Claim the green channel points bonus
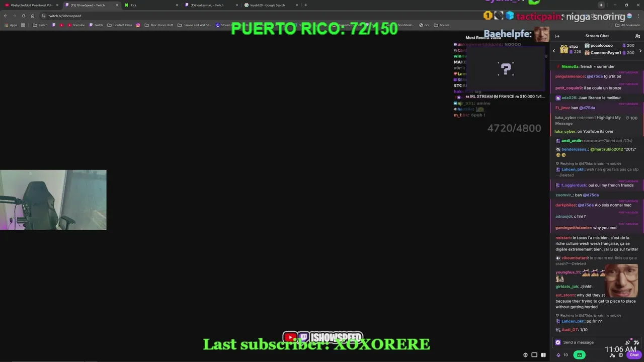 tap(580, 355)
